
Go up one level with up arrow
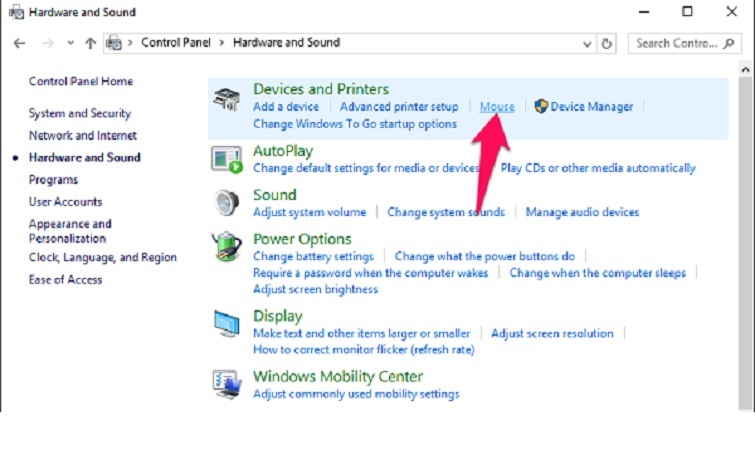[x=90, y=43]
